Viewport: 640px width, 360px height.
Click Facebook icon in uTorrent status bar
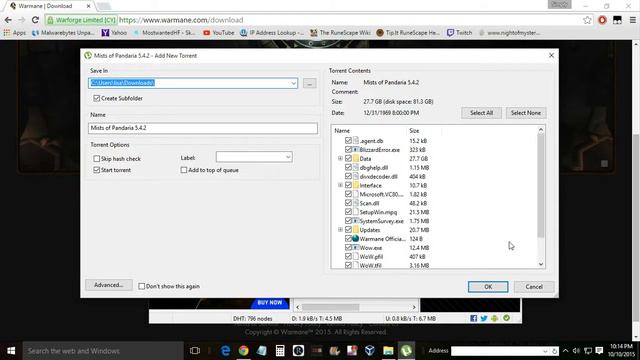[x=473, y=318]
